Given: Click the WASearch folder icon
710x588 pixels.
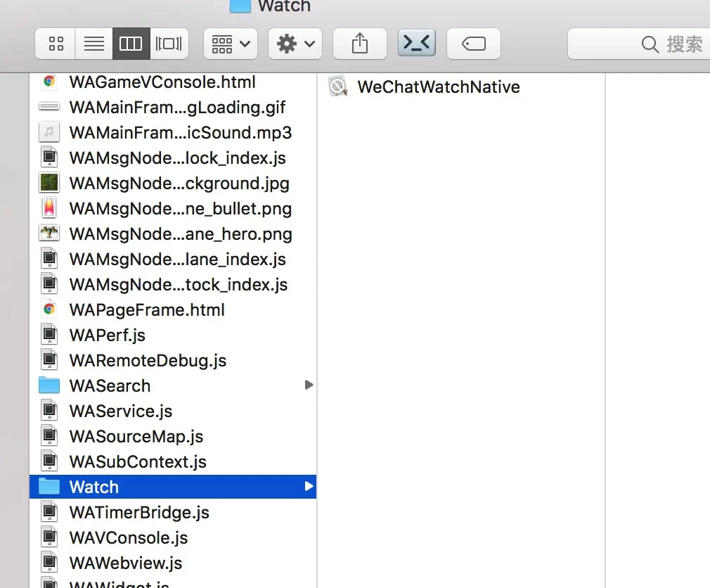Looking at the screenshot, I should click(x=49, y=385).
